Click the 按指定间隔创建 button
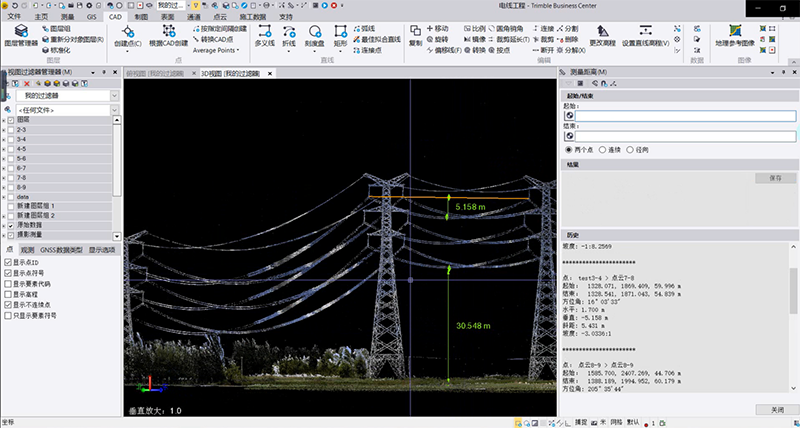The image size is (800, 428). (x=220, y=29)
